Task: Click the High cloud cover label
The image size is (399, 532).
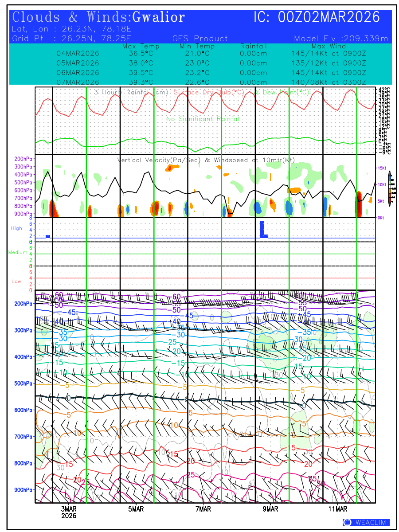Action: click(16, 228)
